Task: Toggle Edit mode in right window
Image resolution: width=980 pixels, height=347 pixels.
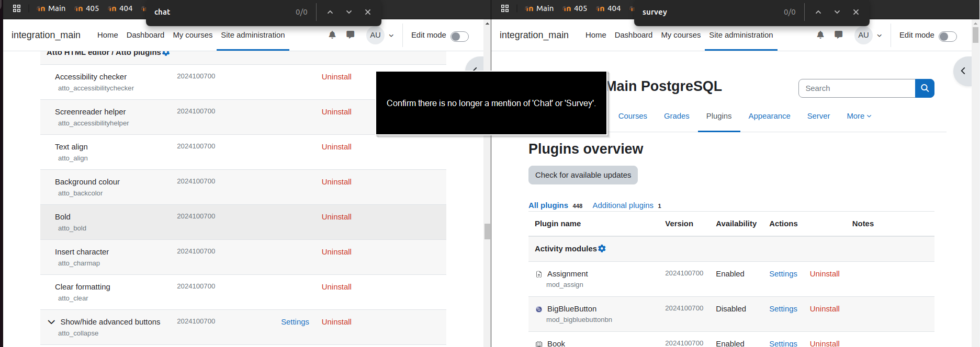Action: [948, 36]
